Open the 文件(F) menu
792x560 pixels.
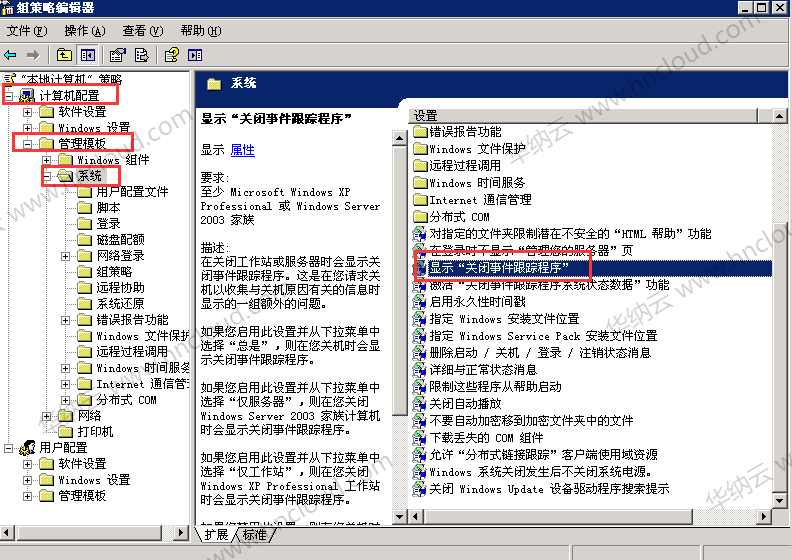(x=27, y=31)
